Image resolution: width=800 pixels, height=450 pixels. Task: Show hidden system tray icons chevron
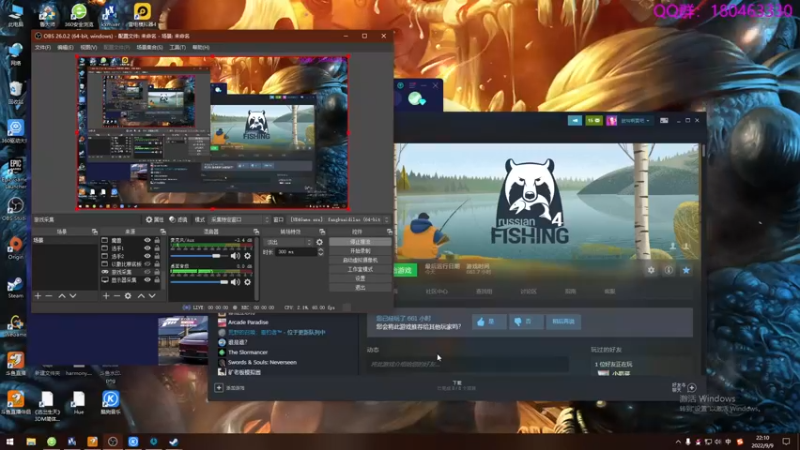(x=678, y=441)
